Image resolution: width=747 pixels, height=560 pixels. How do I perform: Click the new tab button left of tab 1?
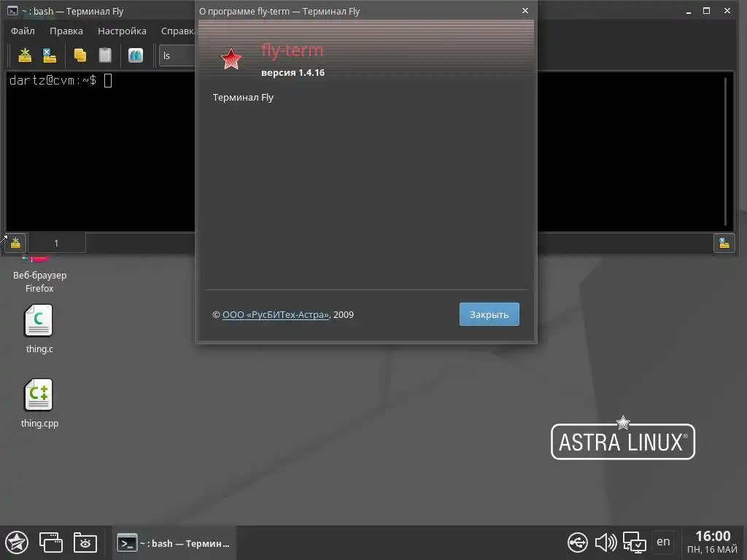[x=15, y=244]
